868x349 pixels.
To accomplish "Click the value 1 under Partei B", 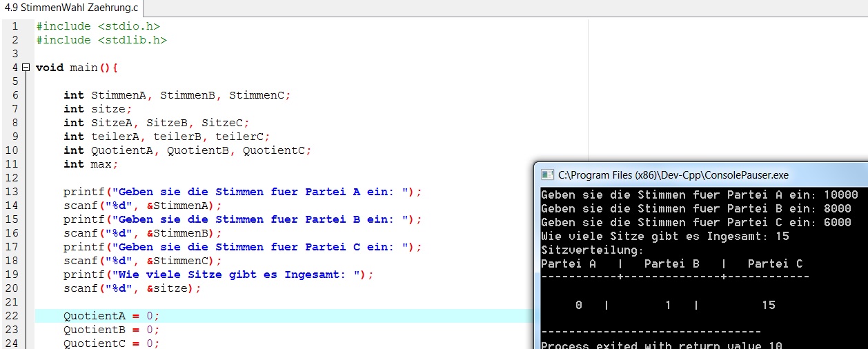I will [x=669, y=305].
